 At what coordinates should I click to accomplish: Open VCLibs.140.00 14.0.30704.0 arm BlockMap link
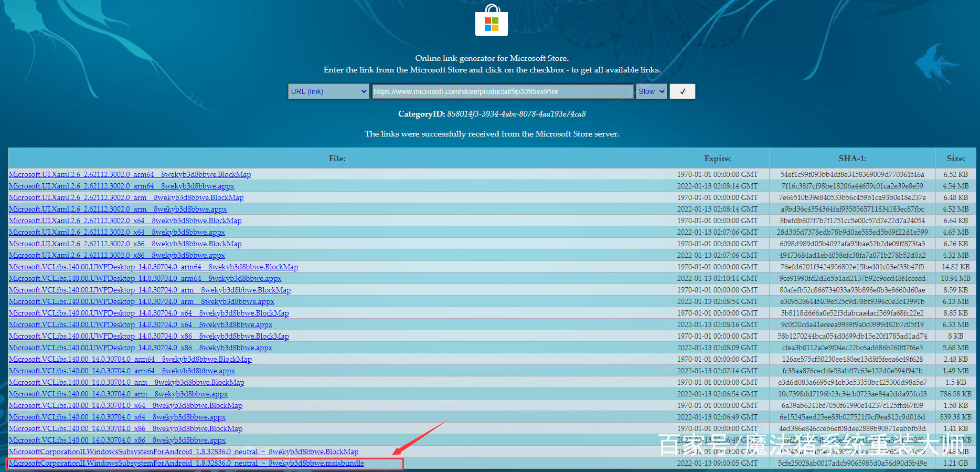tap(127, 382)
